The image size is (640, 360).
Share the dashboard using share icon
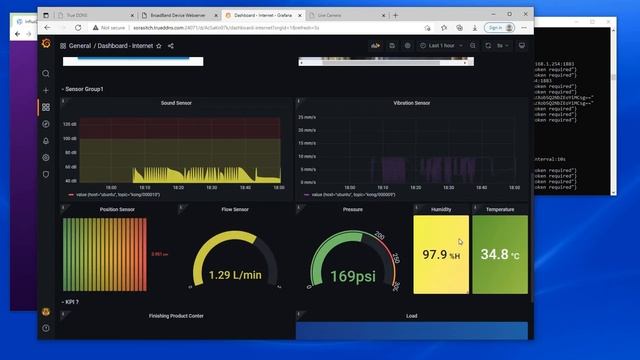(x=171, y=46)
